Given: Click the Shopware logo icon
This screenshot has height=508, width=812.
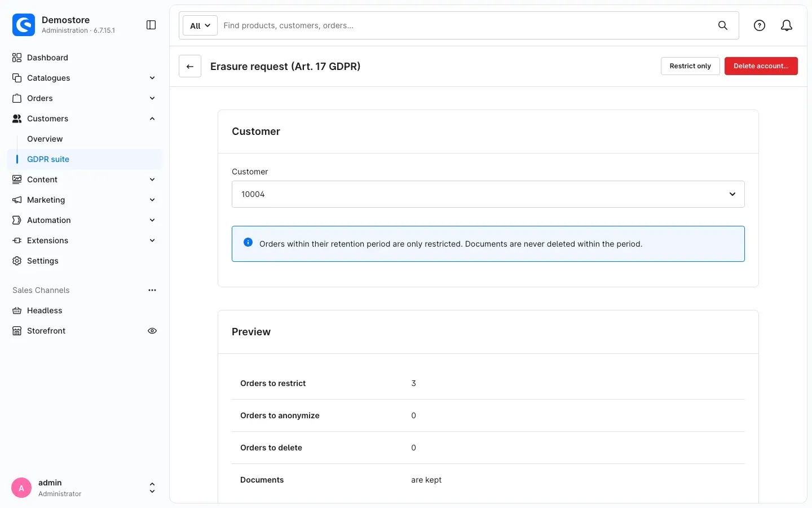Looking at the screenshot, I should (24, 25).
